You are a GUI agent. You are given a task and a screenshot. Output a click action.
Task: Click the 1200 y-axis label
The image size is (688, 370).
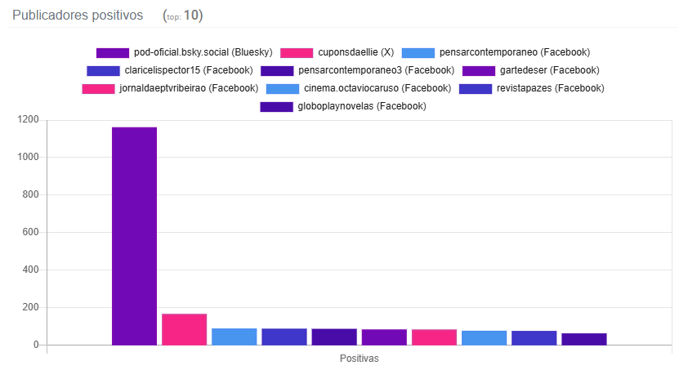click(28, 119)
